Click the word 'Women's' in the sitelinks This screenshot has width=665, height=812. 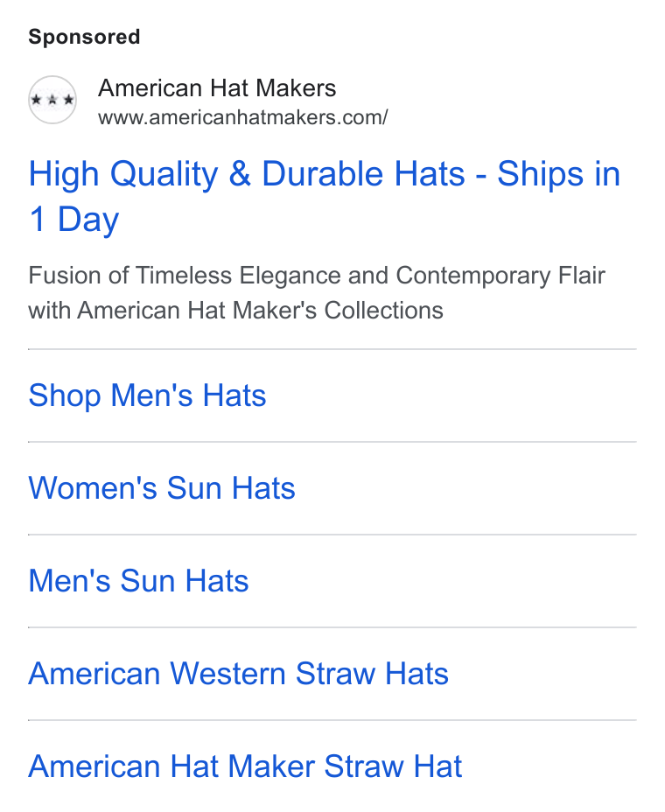point(93,488)
